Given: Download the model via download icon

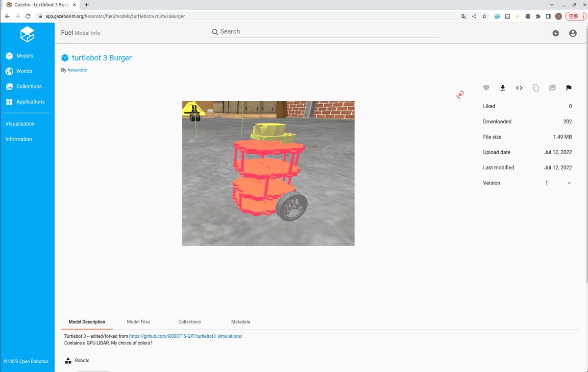Looking at the screenshot, I should (502, 88).
